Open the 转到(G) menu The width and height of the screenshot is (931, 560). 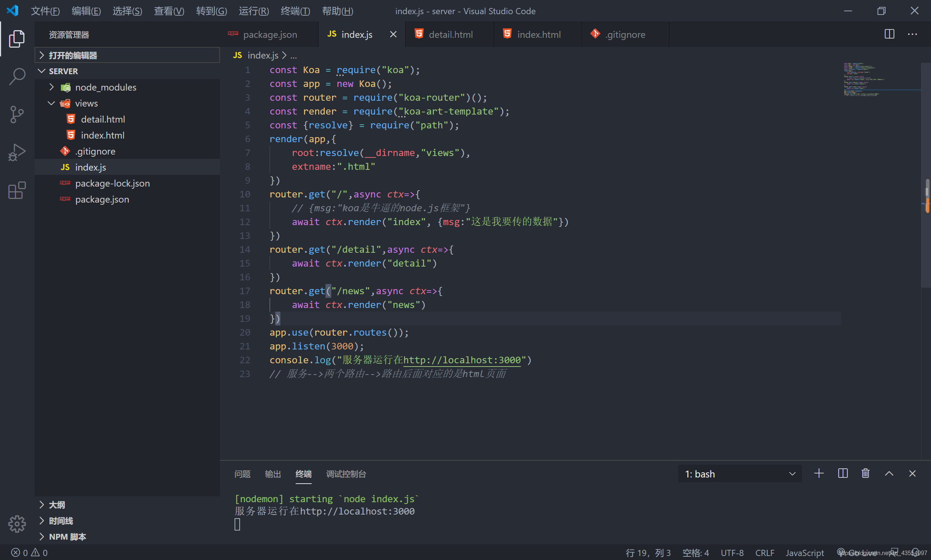[x=212, y=11]
